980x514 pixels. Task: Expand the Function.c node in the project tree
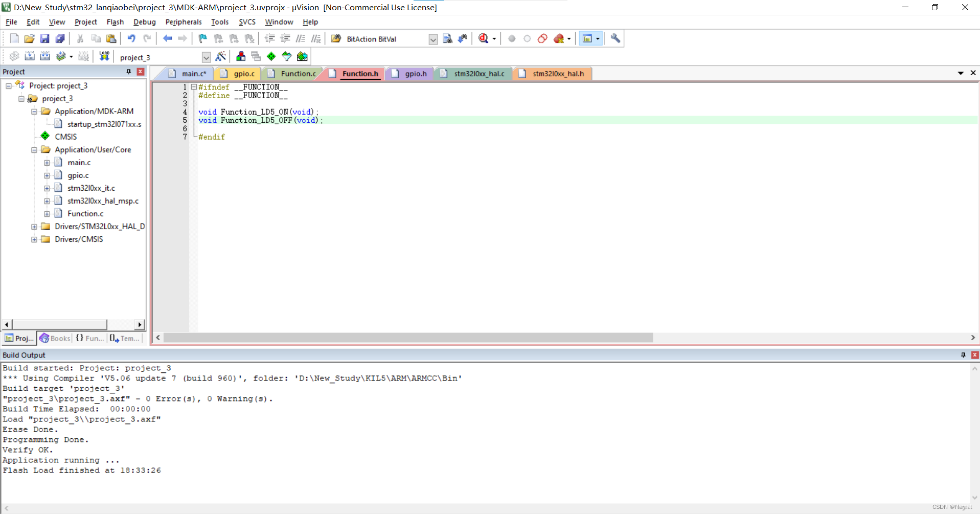tap(47, 214)
